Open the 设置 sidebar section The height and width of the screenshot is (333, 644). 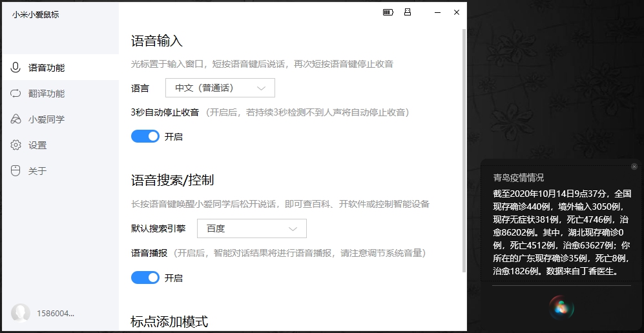coord(60,145)
